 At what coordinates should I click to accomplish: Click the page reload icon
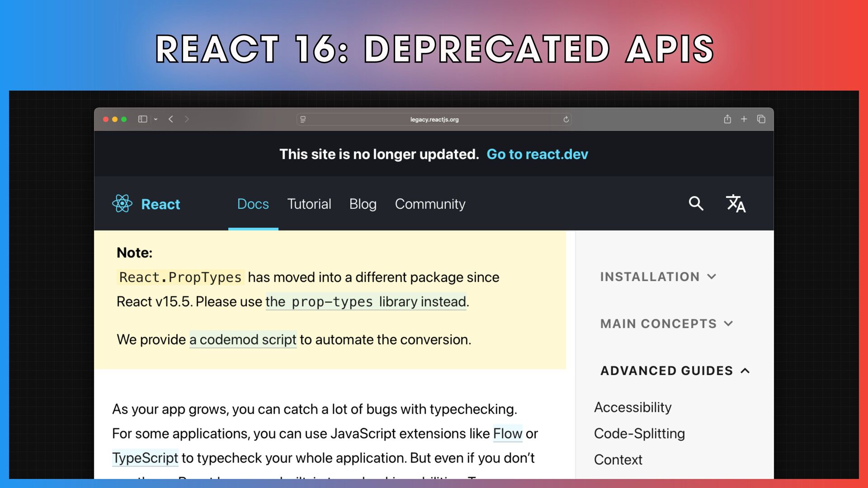click(566, 120)
